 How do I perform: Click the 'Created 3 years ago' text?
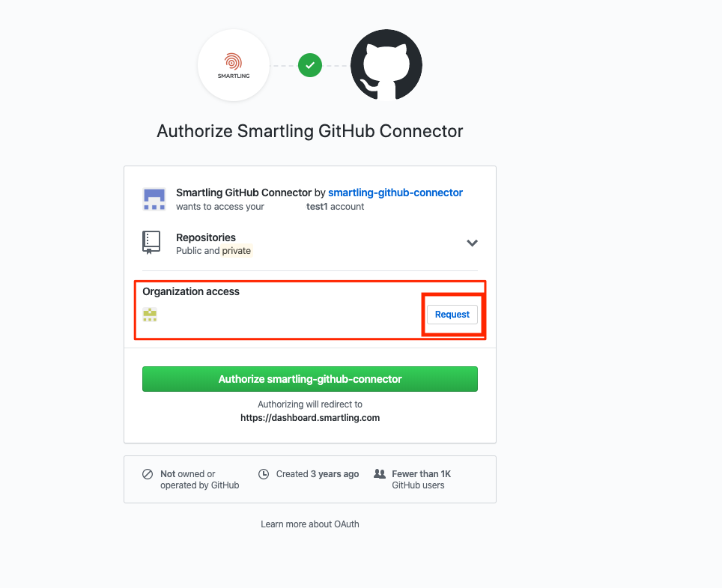point(318,474)
